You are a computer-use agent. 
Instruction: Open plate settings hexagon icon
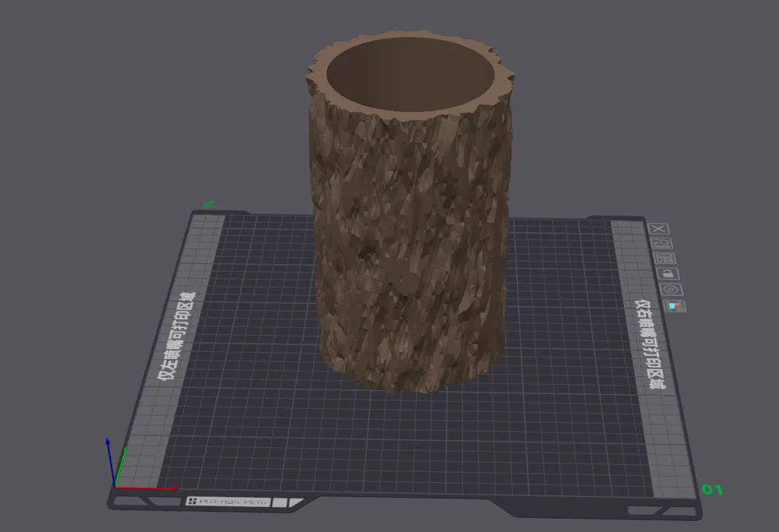pos(671,290)
